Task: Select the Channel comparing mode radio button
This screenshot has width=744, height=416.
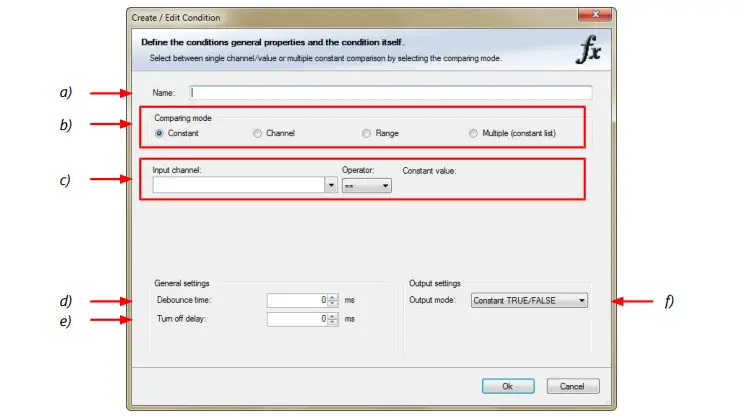Action: 257,133
